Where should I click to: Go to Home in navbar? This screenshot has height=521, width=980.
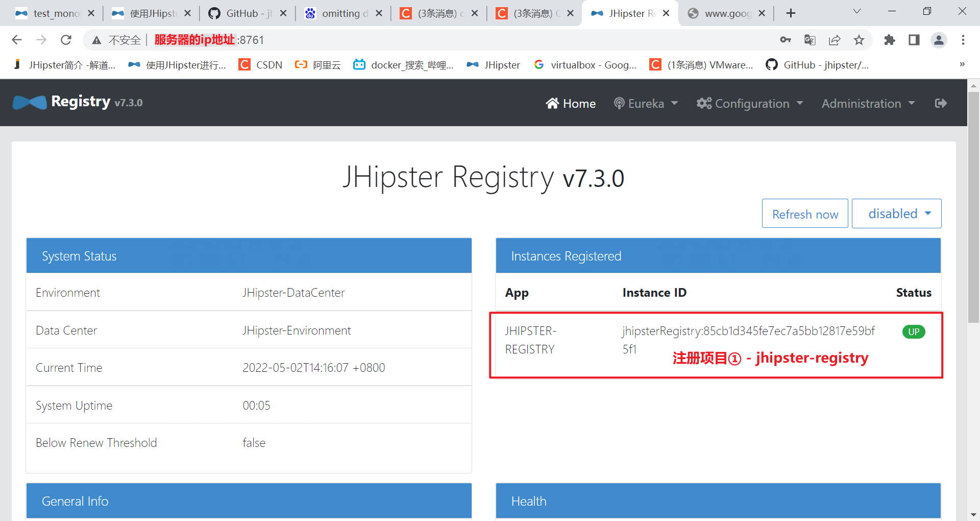pyautogui.click(x=571, y=104)
